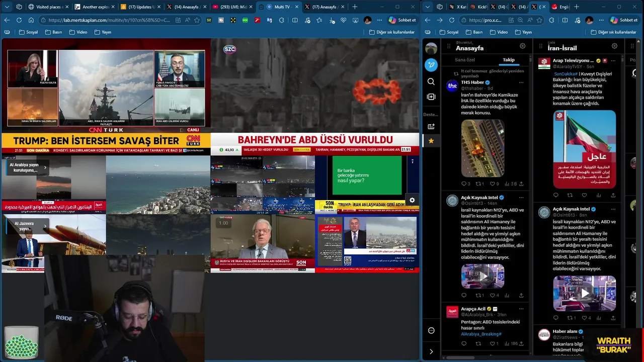Switch to Sana özel tab in Anasayfa
The height and width of the screenshot is (362, 644).
click(x=464, y=60)
